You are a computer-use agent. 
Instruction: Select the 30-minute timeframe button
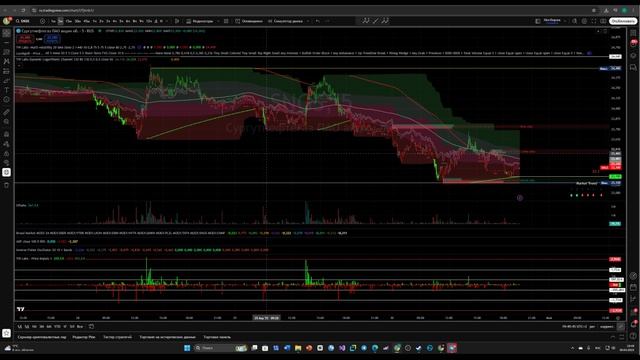[x=78, y=21]
